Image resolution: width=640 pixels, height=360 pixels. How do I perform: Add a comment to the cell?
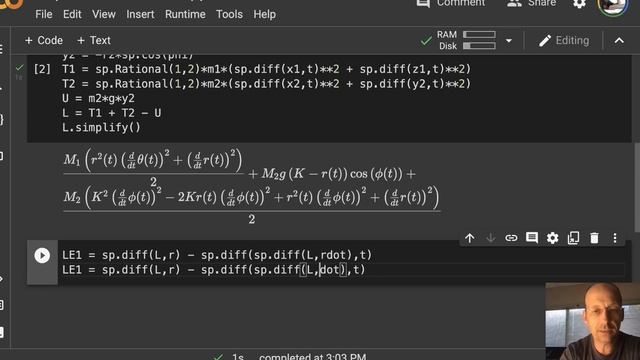click(x=532, y=238)
